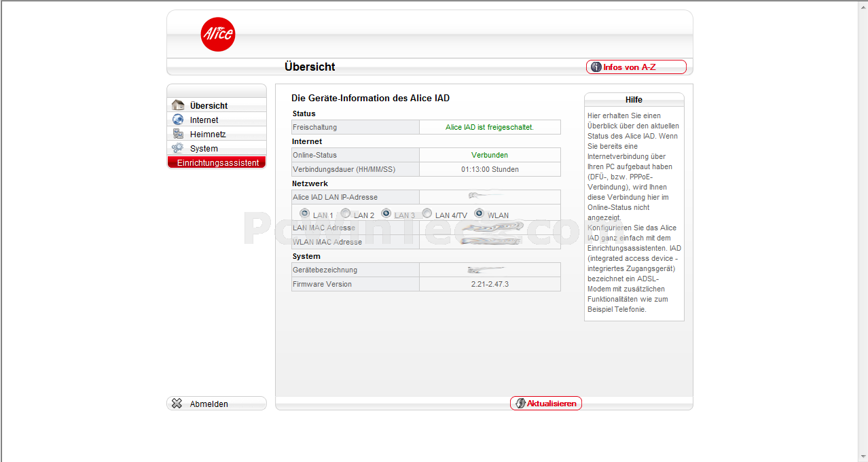
Task: Click the 'Firmware Version' row label
Action: (322, 284)
